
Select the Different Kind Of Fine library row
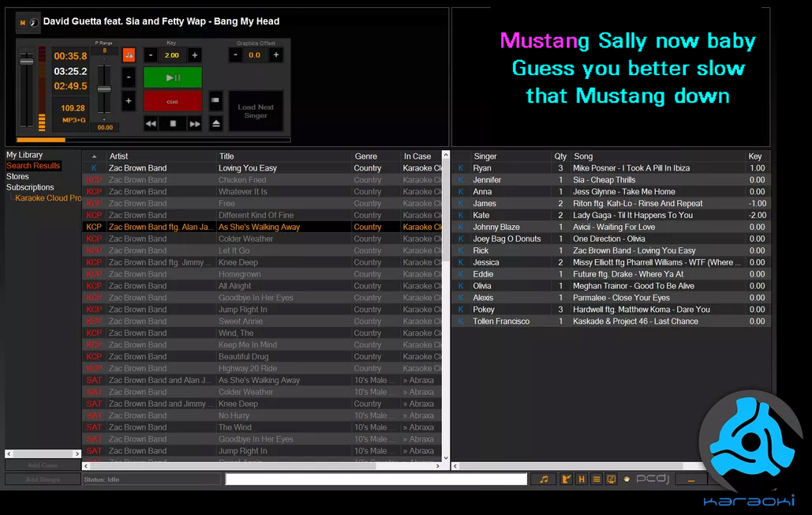[x=263, y=215]
